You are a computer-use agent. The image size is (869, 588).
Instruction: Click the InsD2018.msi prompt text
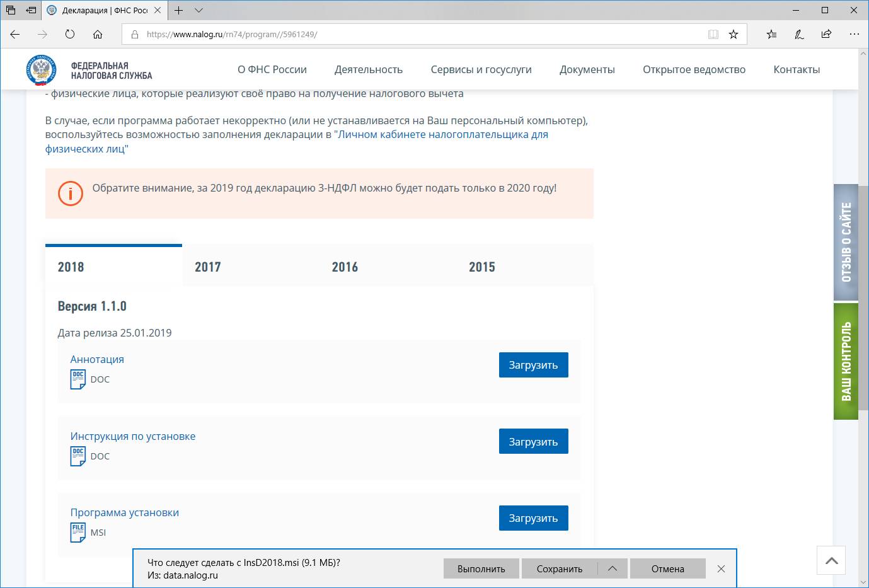coord(244,563)
